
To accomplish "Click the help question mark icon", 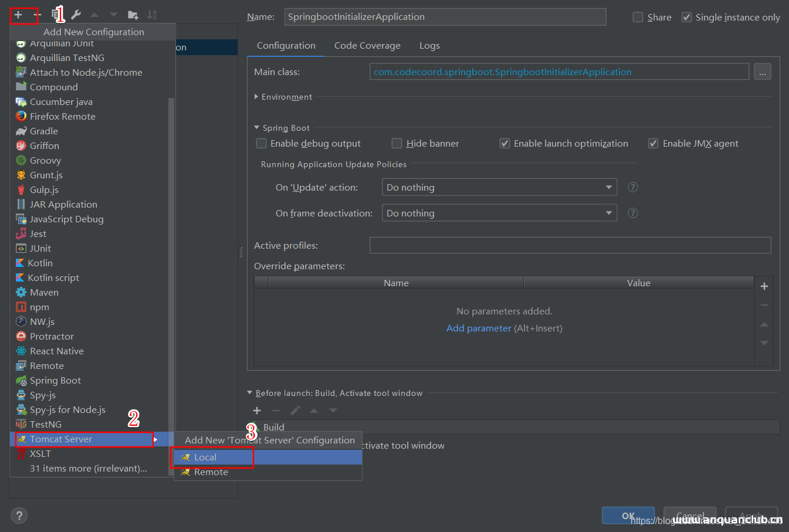I will [x=19, y=516].
